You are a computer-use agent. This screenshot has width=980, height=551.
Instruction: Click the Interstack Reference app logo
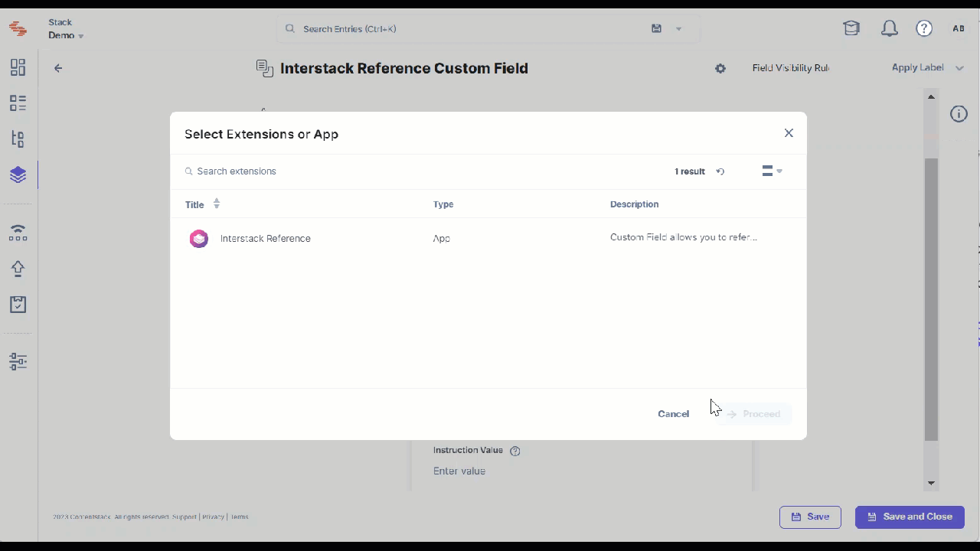[199, 239]
